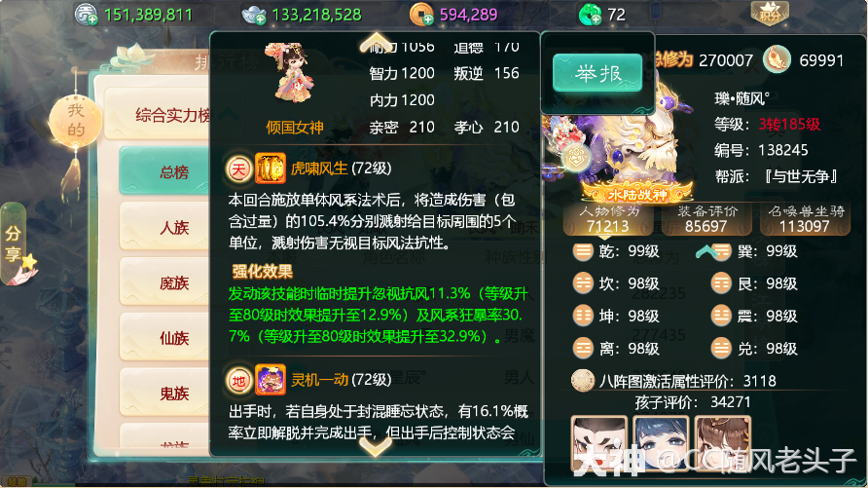Click the 虎啸风生 skill icon
This screenshot has height=488, width=868.
pyautogui.click(x=271, y=169)
